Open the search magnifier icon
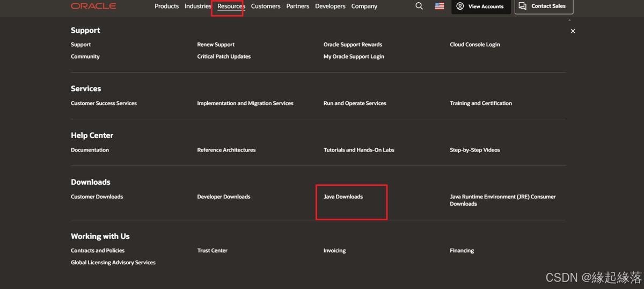This screenshot has height=289, width=644. tap(419, 6)
